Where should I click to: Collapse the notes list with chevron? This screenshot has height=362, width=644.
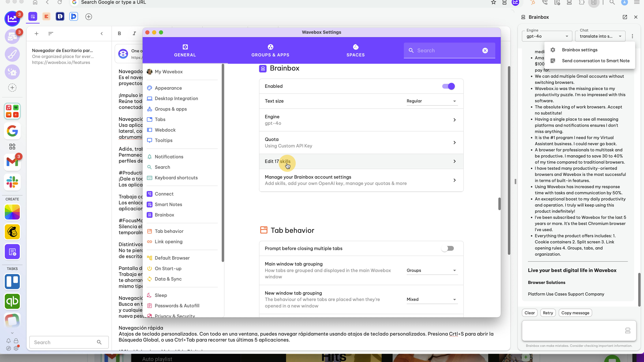[102, 33]
